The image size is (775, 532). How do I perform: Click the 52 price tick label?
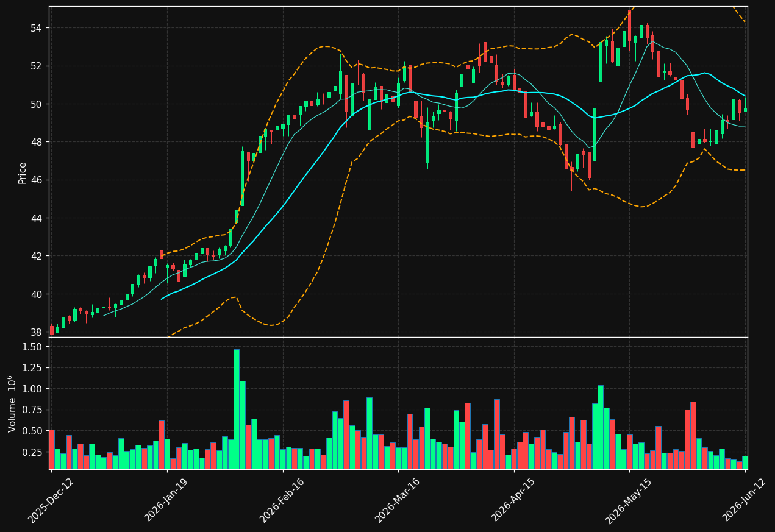(36, 66)
